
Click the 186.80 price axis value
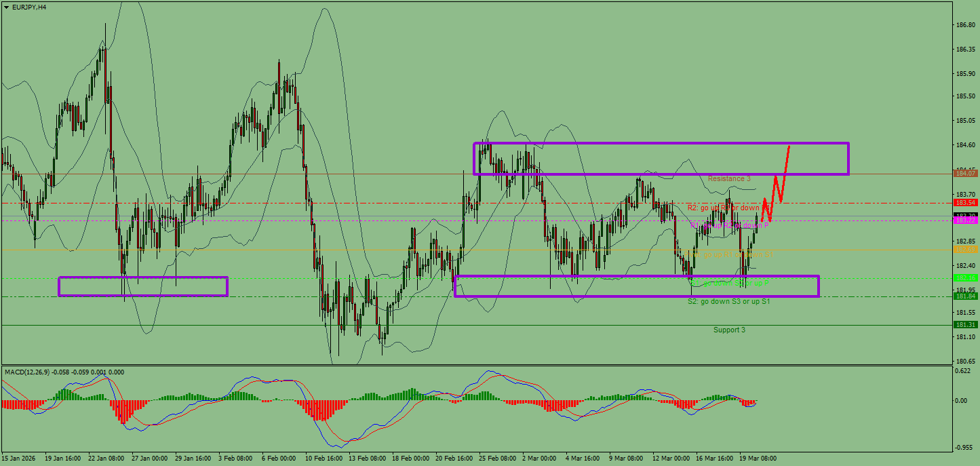[x=964, y=25]
